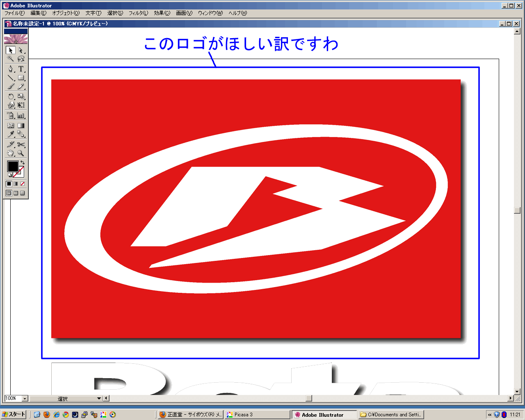Open the 編集 (Edit) menu
This screenshot has height=420, width=525.
point(39,13)
